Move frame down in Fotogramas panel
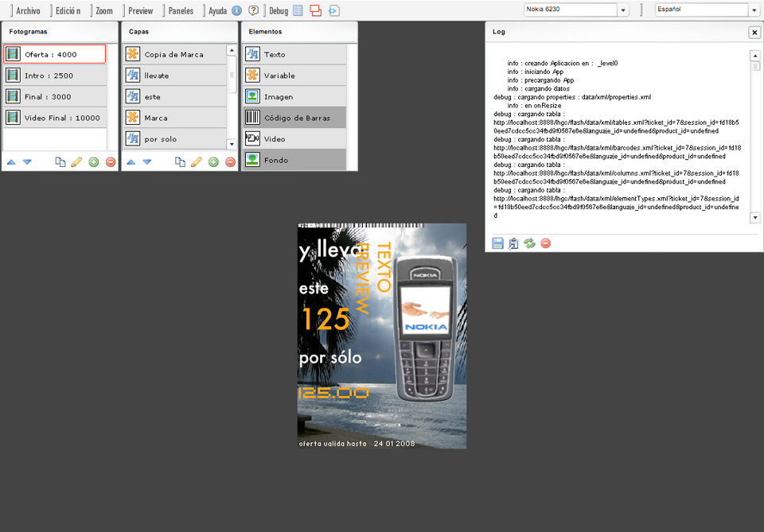 pyautogui.click(x=27, y=162)
